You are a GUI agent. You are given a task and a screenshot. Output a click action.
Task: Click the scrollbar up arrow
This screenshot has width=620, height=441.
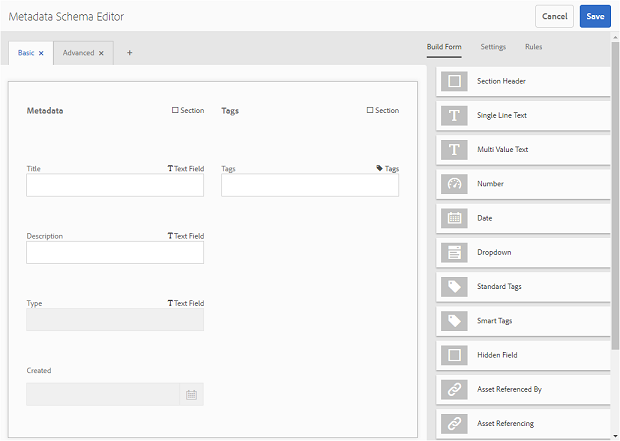[x=615, y=37]
